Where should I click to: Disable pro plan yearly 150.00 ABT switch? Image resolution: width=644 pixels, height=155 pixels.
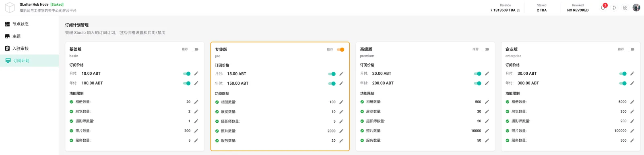coord(332,84)
